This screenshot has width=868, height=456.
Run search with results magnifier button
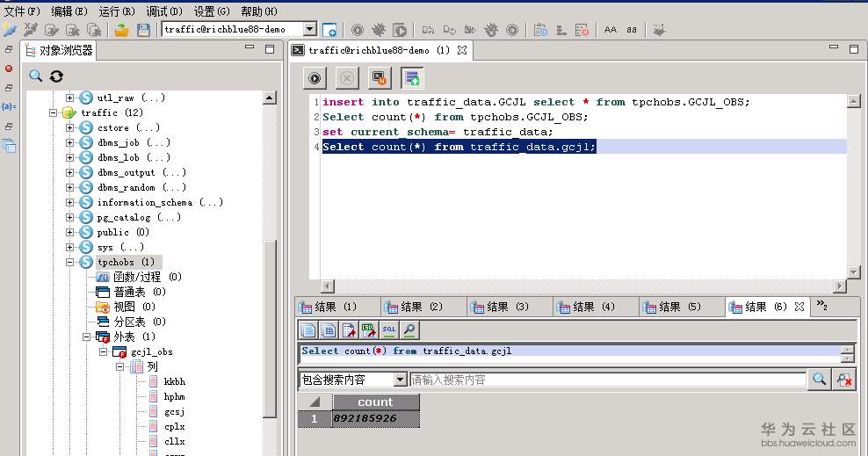819,380
